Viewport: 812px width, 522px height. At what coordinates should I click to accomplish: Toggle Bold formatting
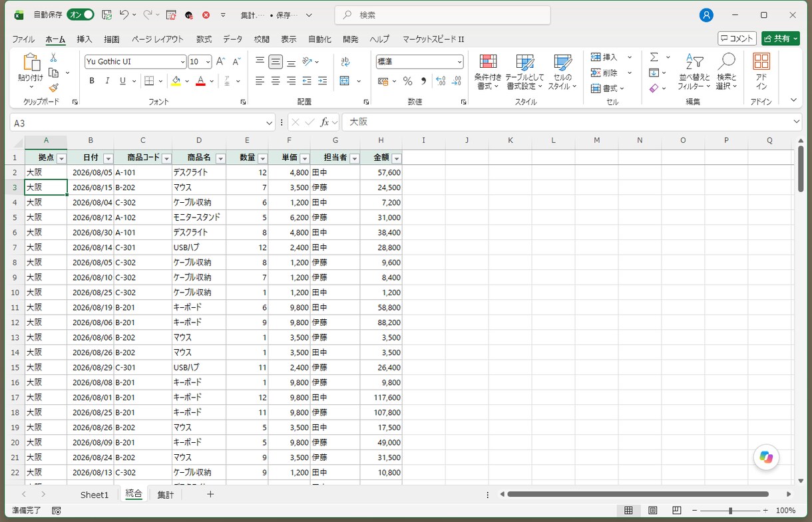pos(92,81)
